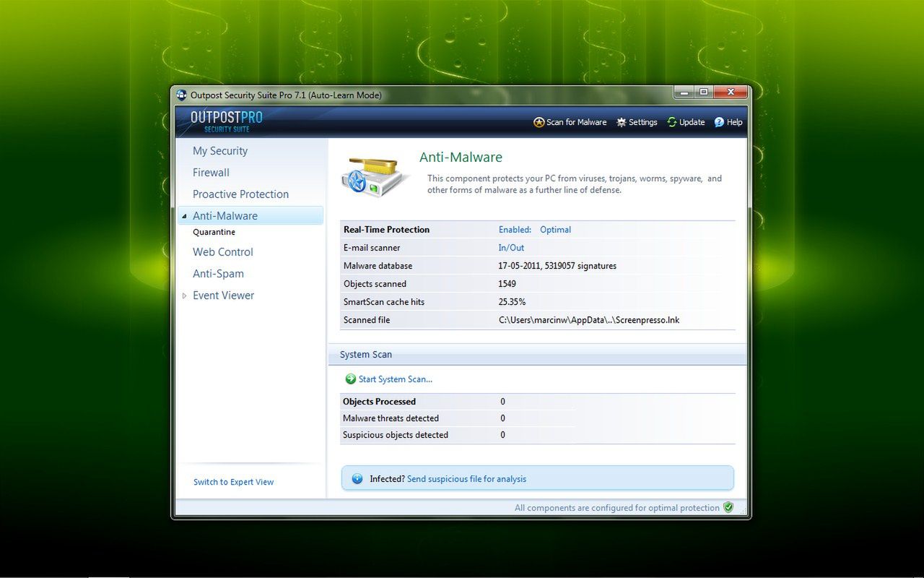Click the Scanned file label
The height and width of the screenshot is (578, 924).
tap(367, 320)
